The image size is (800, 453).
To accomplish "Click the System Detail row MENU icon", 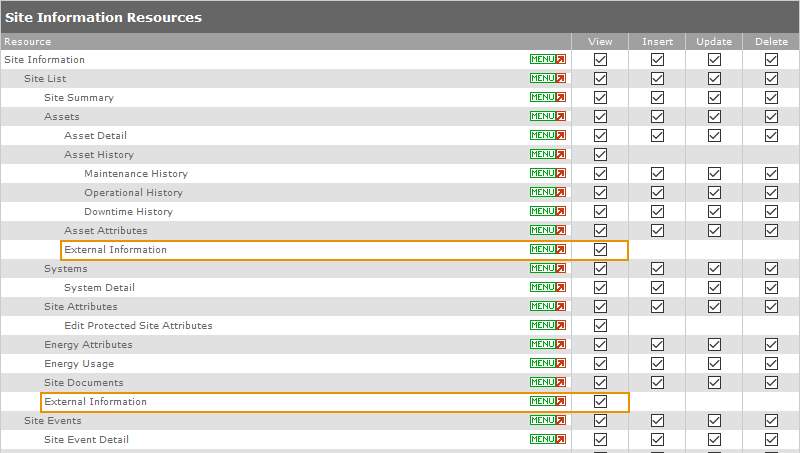I will click(x=547, y=288).
